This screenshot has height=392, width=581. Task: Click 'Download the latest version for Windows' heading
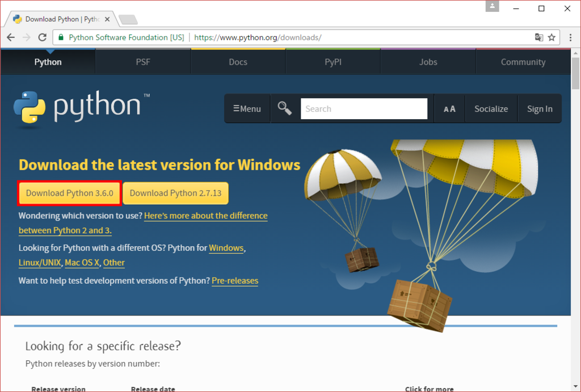(x=159, y=165)
